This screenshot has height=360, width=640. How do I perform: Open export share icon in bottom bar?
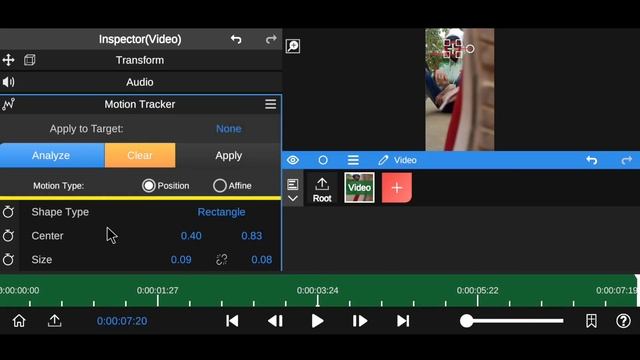coord(54,321)
